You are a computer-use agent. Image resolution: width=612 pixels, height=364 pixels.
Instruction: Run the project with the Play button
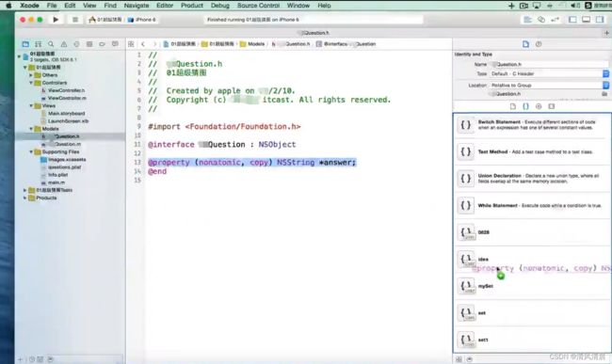56,20
